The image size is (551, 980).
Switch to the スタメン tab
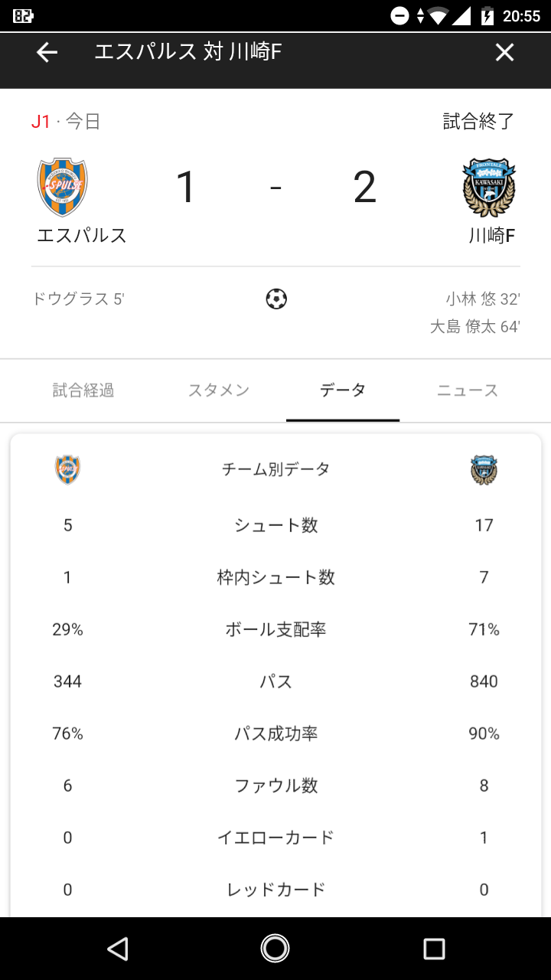pyautogui.click(x=219, y=390)
